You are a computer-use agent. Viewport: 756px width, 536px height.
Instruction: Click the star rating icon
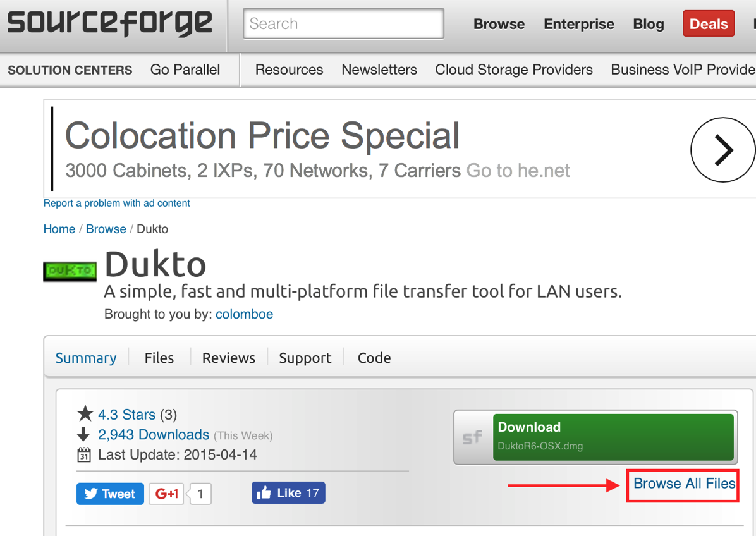pyautogui.click(x=85, y=413)
